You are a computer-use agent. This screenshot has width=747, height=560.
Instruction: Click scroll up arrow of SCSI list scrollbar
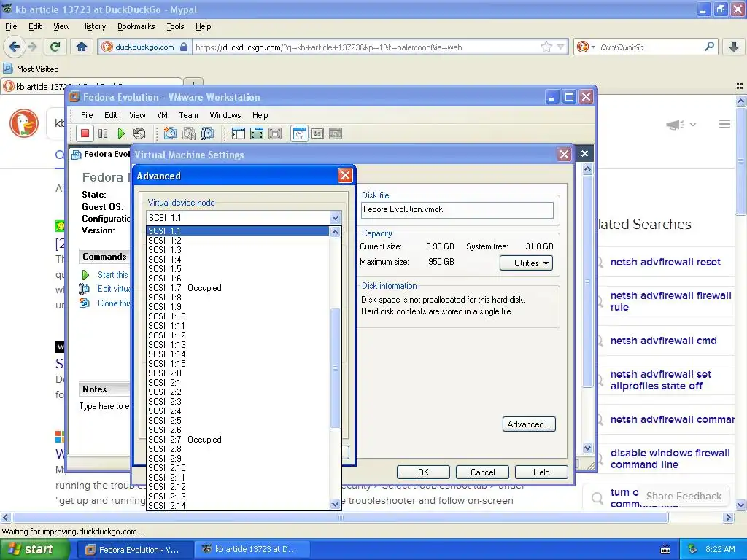335,232
